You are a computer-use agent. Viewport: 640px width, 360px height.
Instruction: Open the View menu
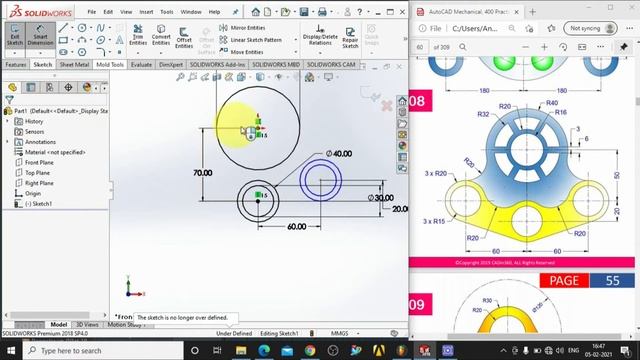point(126,12)
